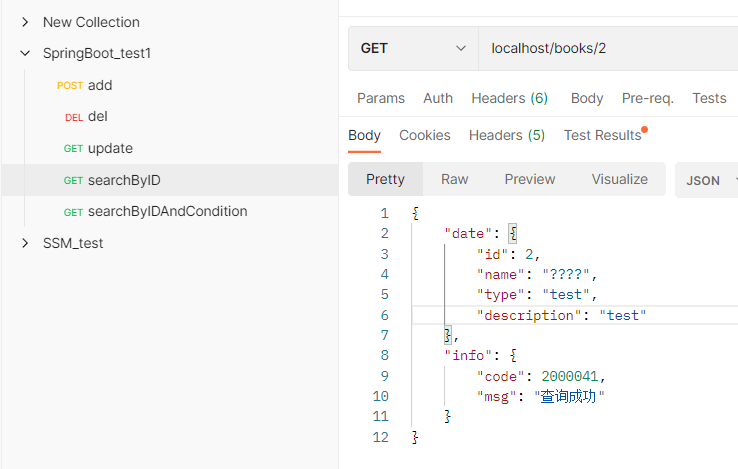Image resolution: width=738 pixels, height=469 pixels.
Task: Switch response view to Raw
Action: point(454,179)
